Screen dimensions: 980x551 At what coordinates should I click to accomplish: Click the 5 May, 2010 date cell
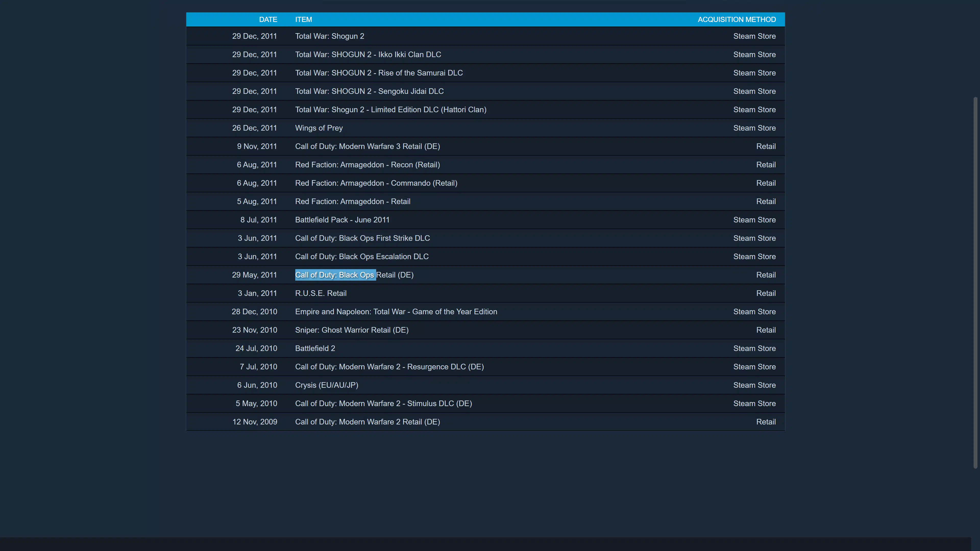256,404
